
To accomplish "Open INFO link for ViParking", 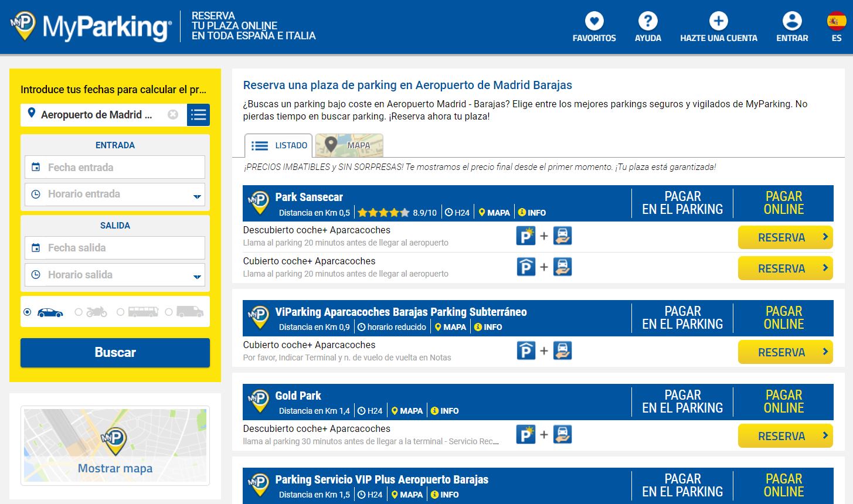I will (x=488, y=327).
